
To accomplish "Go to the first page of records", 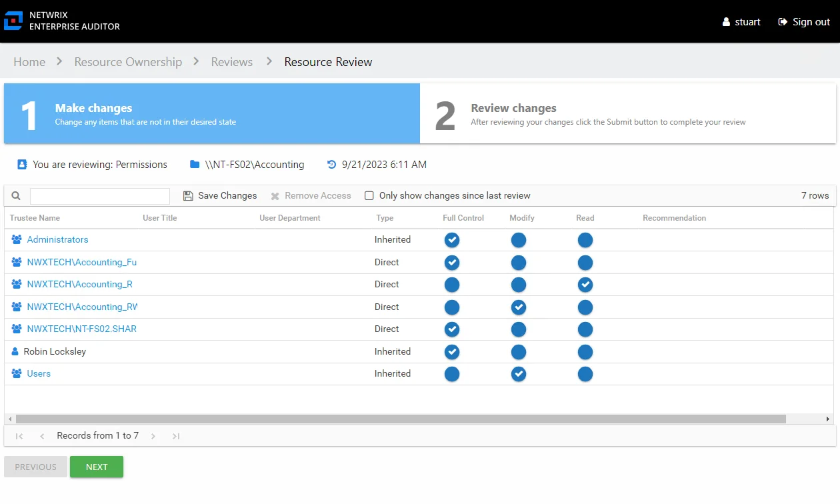I will [19, 436].
